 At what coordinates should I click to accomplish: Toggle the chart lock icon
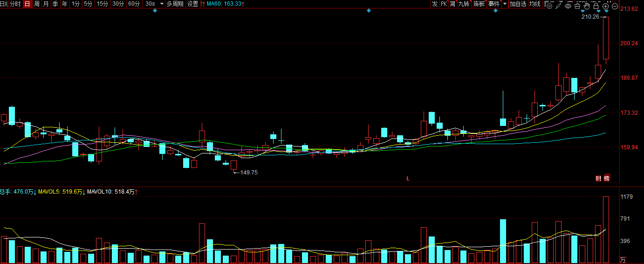[x=596, y=6]
